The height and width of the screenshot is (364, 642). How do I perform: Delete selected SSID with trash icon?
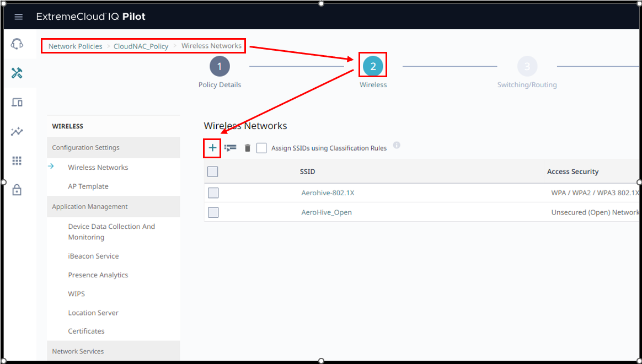[x=247, y=148]
